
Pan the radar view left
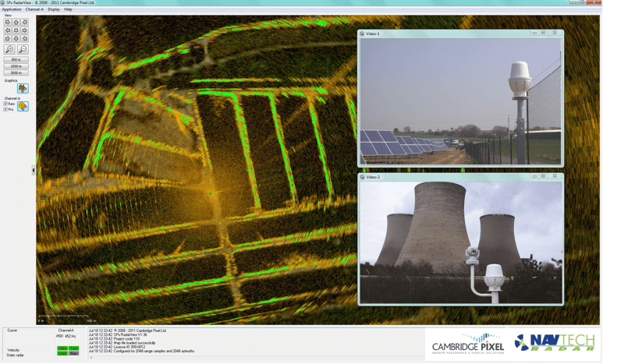click(8, 30)
